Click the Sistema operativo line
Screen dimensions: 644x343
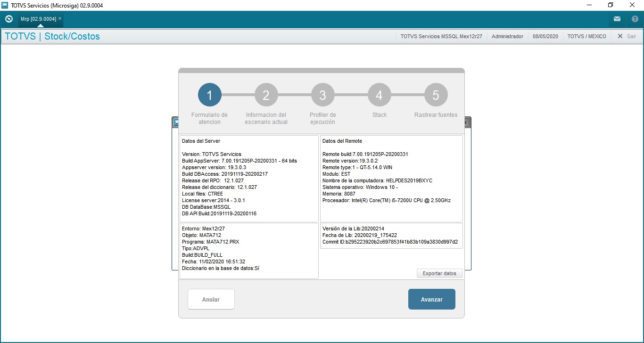(x=360, y=187)
